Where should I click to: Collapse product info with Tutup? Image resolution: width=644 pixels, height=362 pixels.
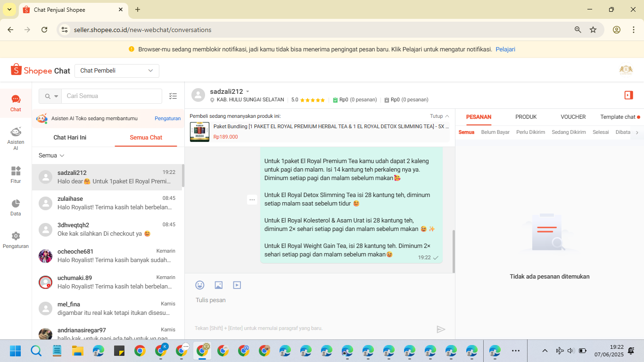[439, 116]
